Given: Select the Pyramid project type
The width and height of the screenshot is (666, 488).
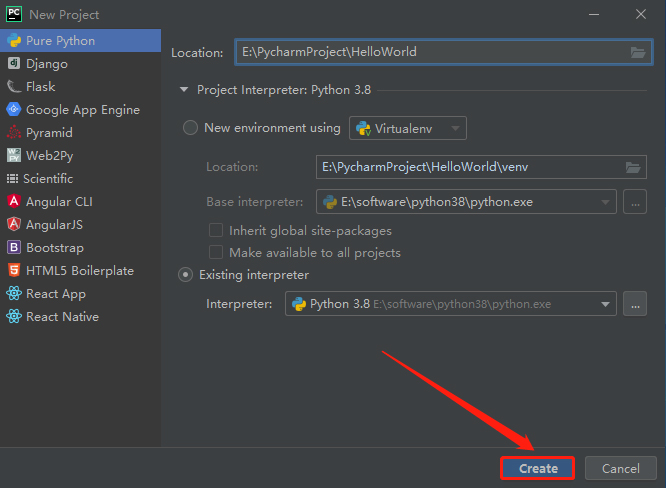Looking at the screenshot, I should tap(80, 133).
